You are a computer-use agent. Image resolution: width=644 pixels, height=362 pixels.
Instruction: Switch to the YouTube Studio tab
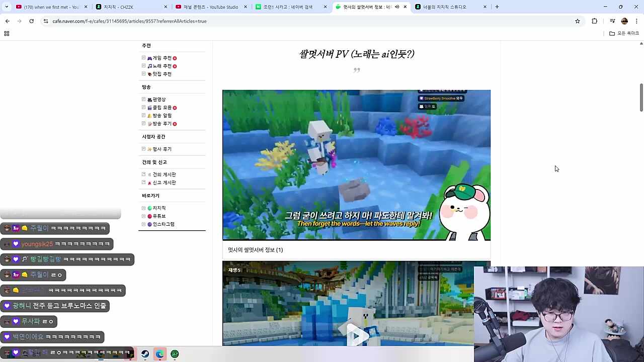click(211, 7)
